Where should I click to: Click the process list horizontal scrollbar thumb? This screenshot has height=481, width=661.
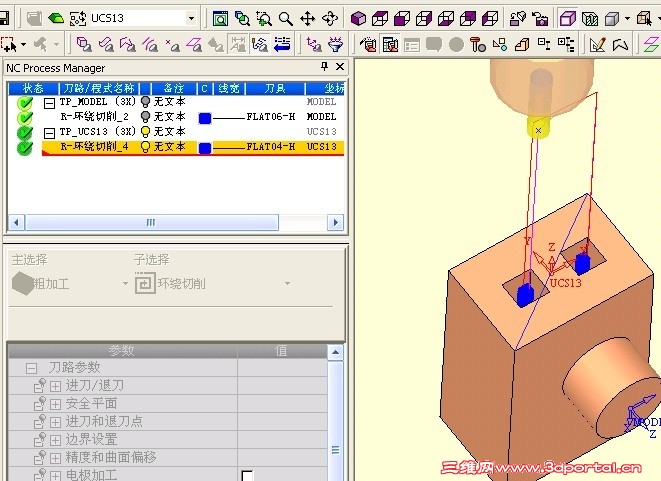pyautogui.click(x=152, y=222)
